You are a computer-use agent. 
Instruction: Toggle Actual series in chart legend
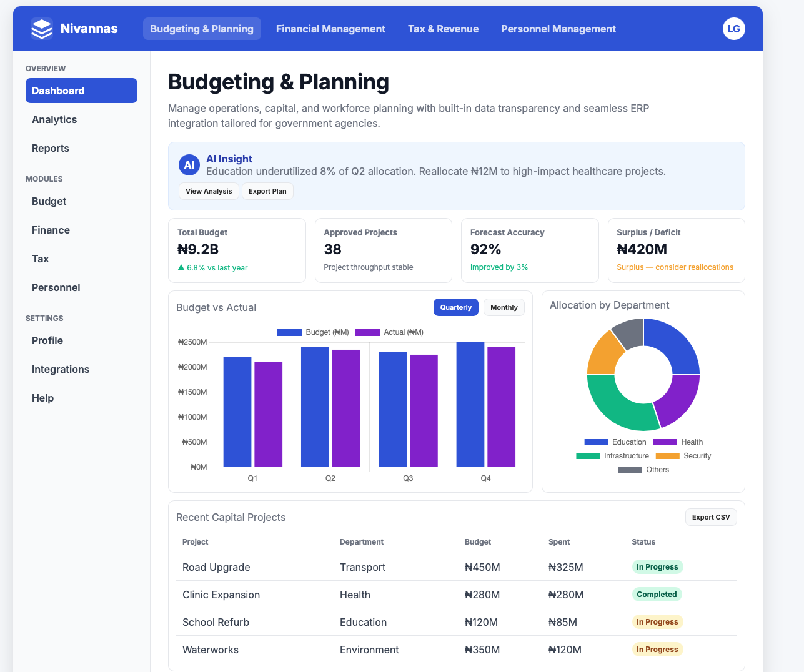[x=390, y=332]
